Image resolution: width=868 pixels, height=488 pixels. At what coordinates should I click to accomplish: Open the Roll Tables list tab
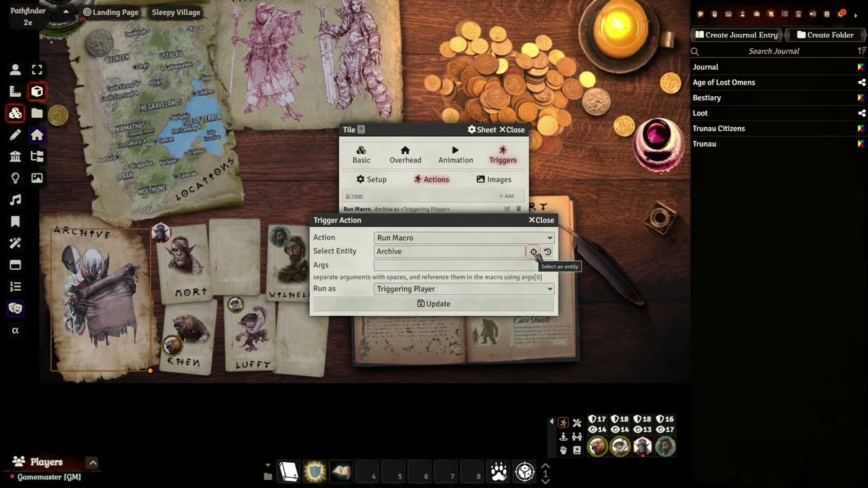[785, 14]
